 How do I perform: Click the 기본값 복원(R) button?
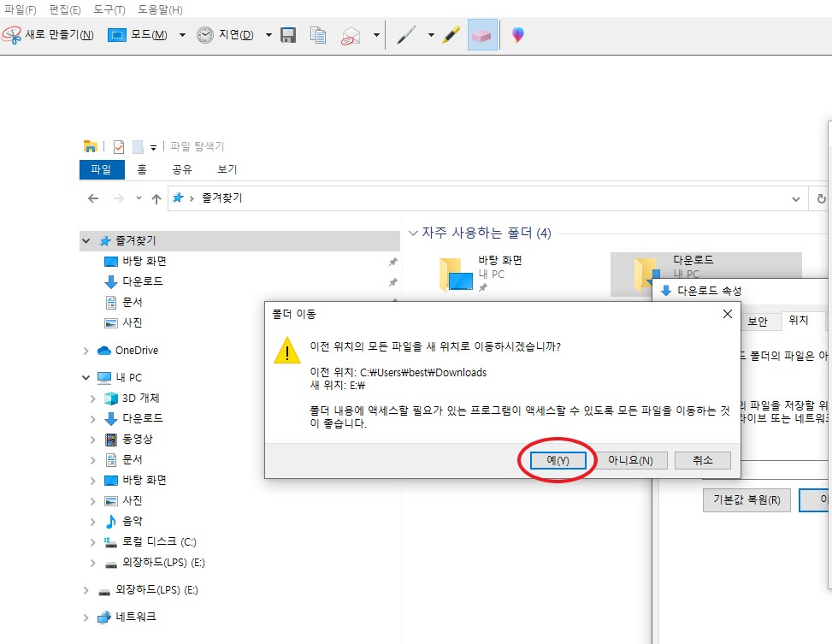[746, 500]
